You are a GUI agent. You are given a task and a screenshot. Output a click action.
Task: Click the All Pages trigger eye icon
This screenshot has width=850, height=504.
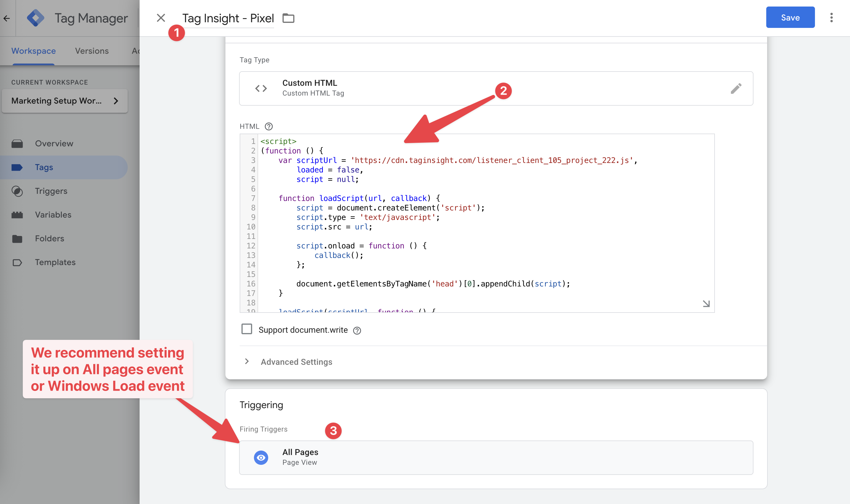pos(261,457)
